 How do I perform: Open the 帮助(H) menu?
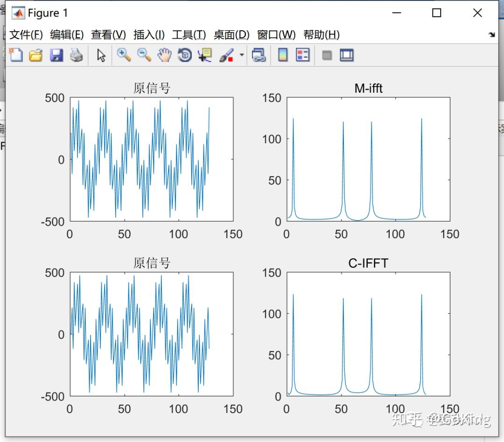(x=322, y=35)
